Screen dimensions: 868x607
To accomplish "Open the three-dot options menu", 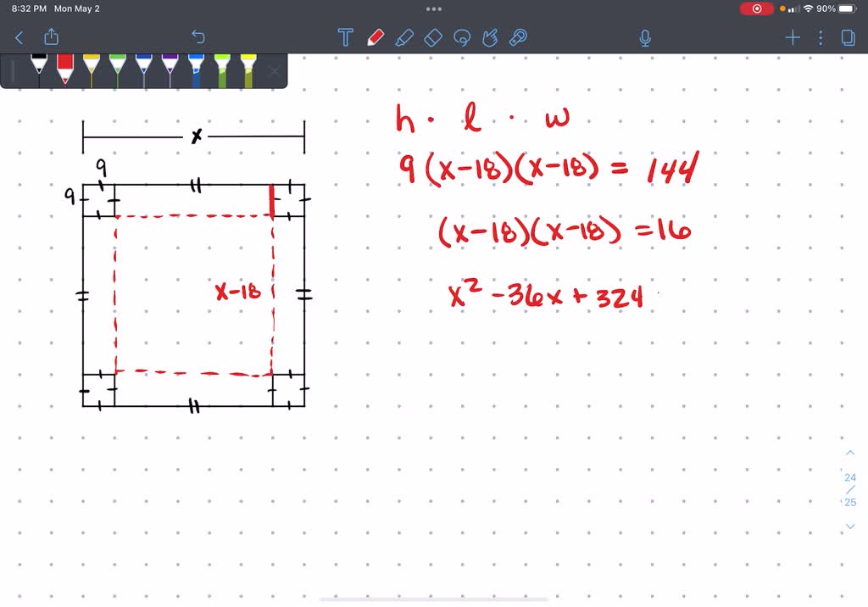I will pyautogui.click(x=819, y=37).
